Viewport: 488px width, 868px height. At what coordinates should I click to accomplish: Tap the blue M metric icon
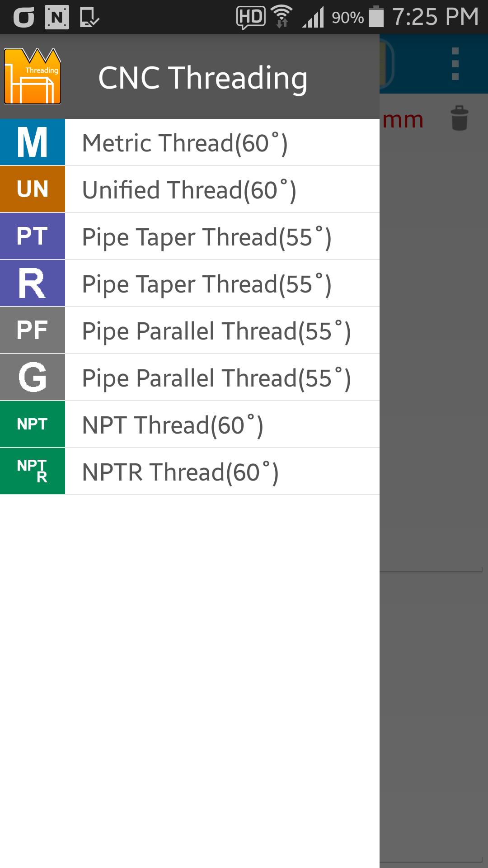(x=33, y=142)
